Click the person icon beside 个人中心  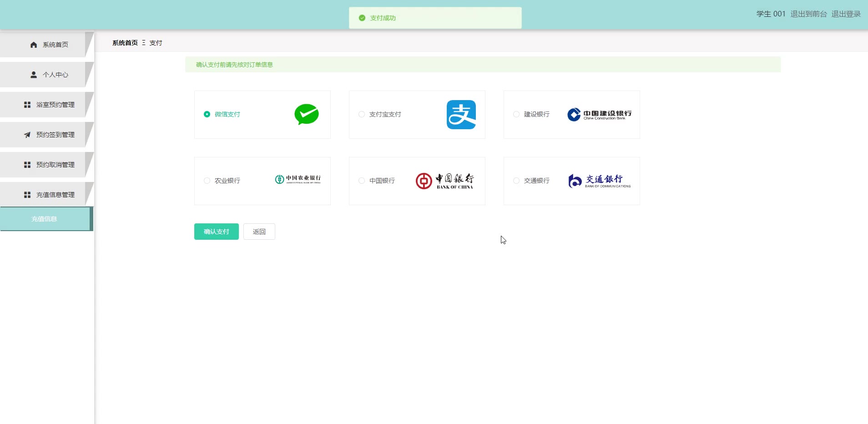(x=34, y=75)
